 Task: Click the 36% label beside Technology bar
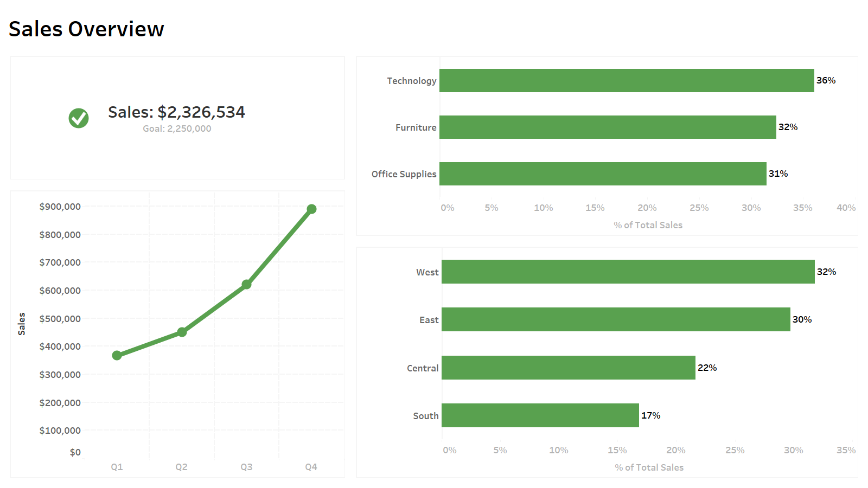pos(826,80)
